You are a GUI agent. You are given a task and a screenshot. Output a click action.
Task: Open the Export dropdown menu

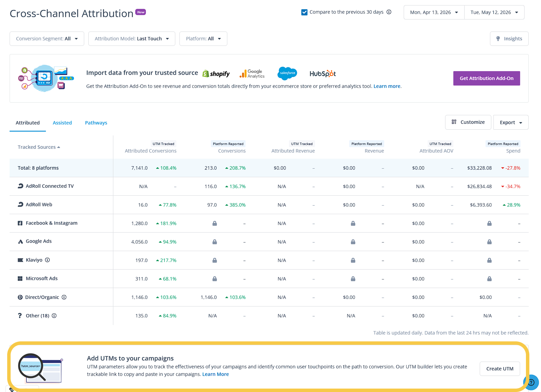[x=511, y=122]
